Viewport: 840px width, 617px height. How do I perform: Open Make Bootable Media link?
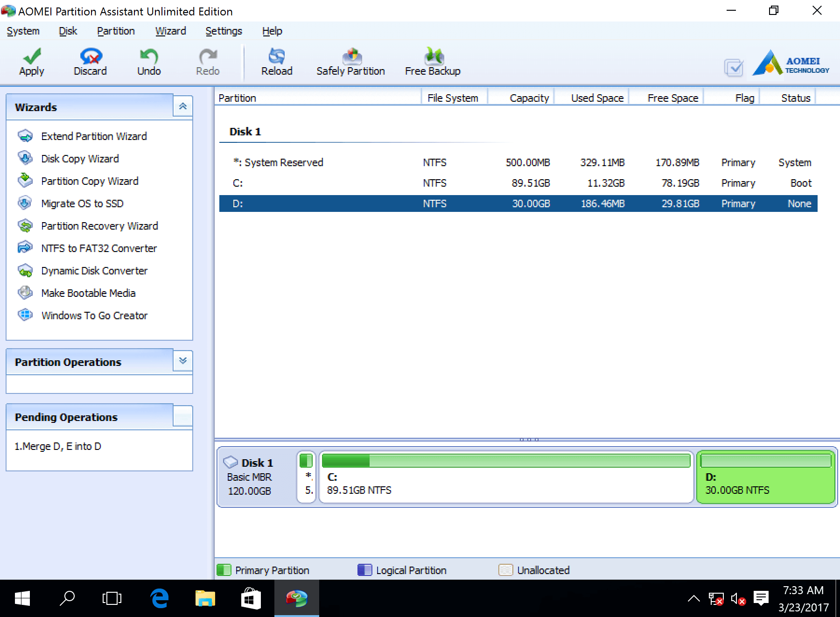[x=88, y=293]
